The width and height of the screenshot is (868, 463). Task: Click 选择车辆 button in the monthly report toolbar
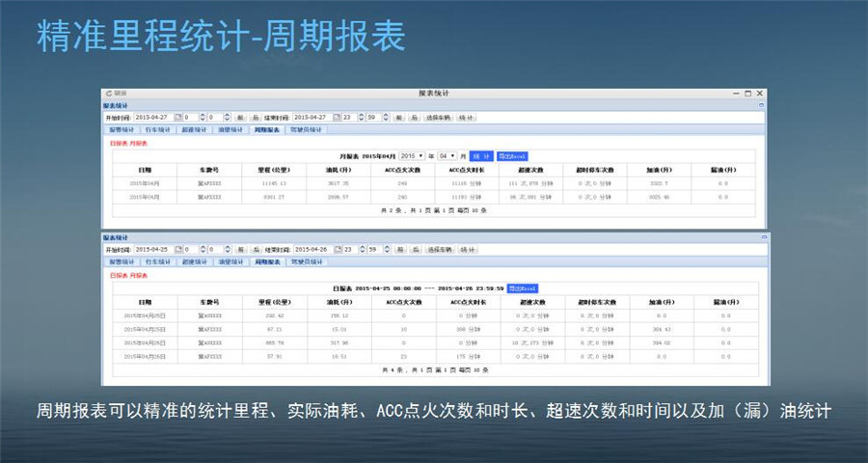click(440, 117)
